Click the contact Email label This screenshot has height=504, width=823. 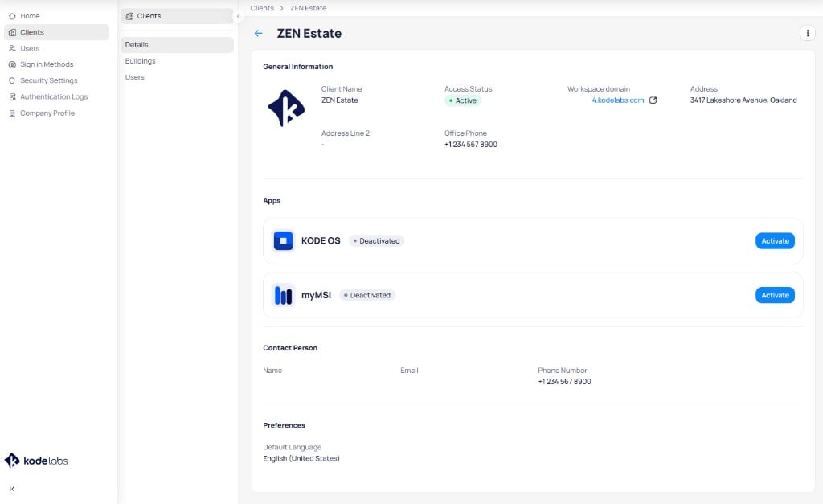409,371
